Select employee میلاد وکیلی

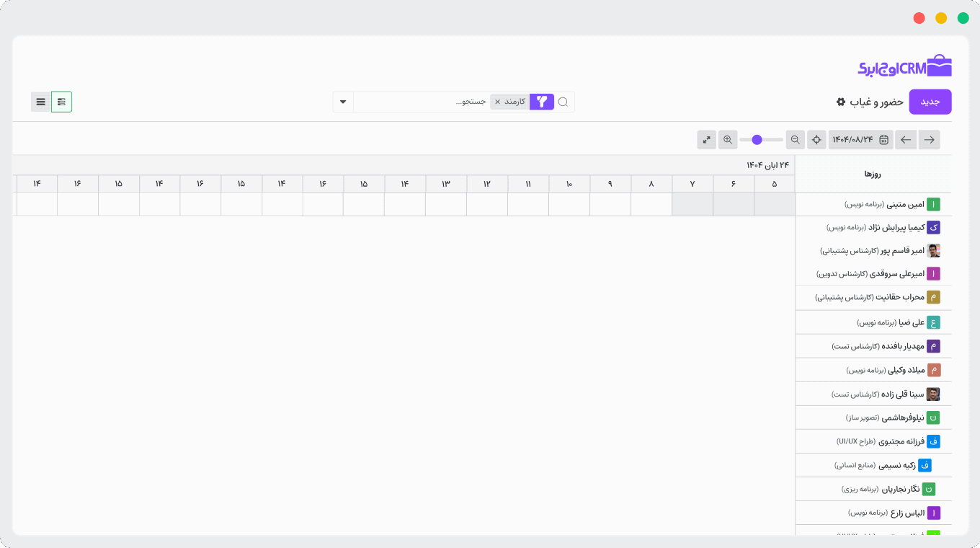pos(873,370)
